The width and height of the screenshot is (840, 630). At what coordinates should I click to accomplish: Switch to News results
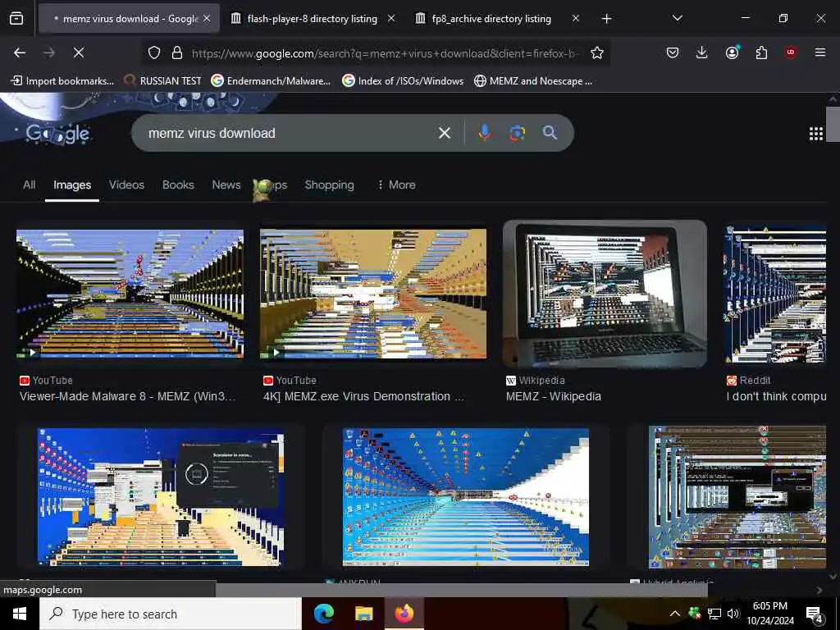pyautogui.click(x=226, y=185)
